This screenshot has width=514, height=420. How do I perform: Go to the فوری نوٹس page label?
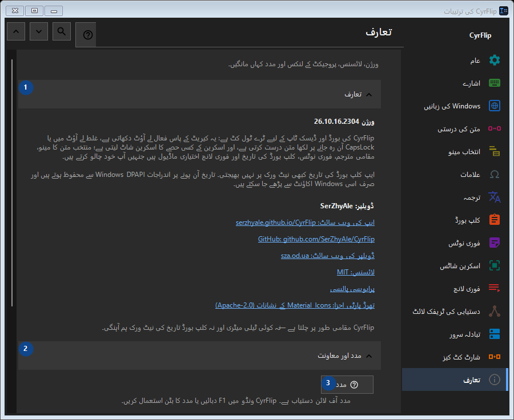464,243
